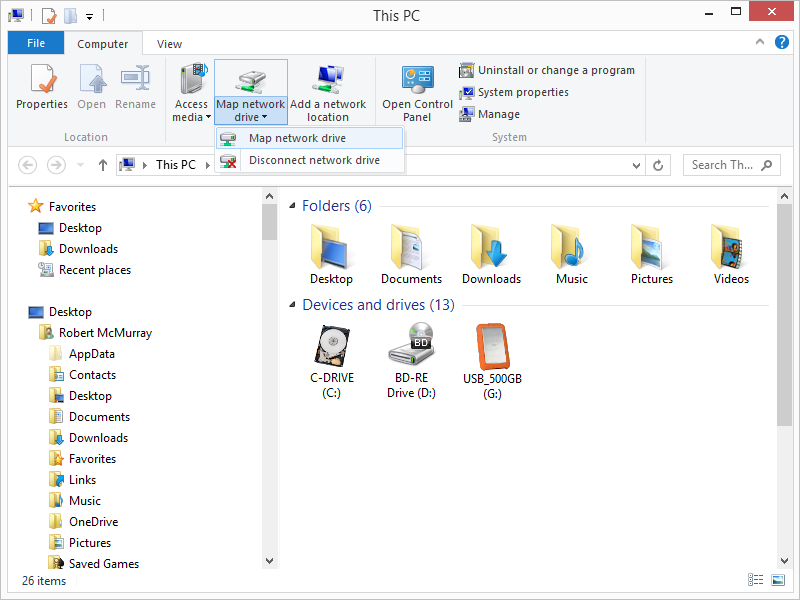Screen dimensions: 800x600
Task: Collapse the Folders (6) group
Action: coord(292,206)
